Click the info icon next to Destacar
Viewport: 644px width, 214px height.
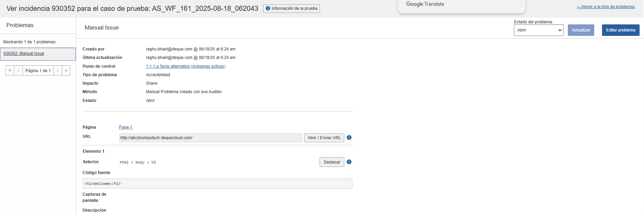(x=349, y=162)
